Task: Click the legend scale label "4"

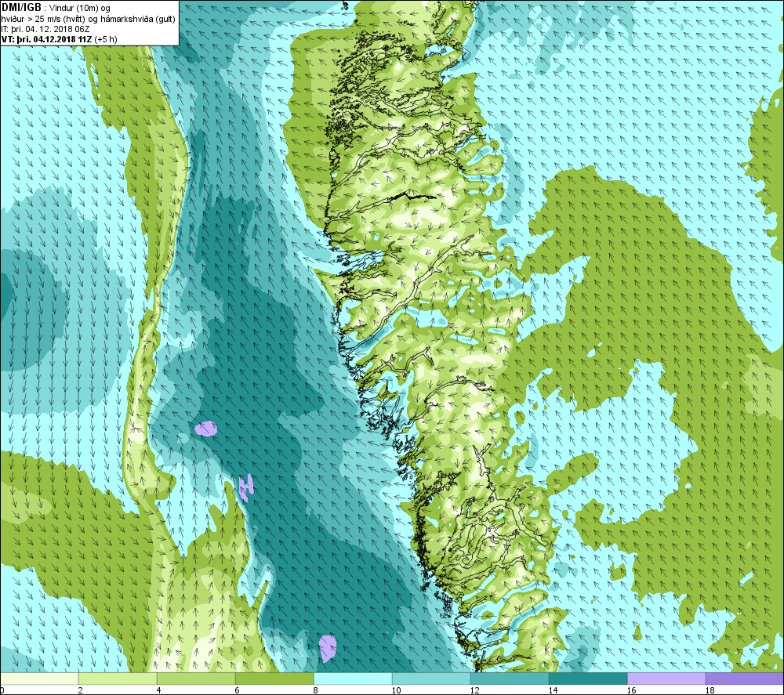Action: coord(159,690)
